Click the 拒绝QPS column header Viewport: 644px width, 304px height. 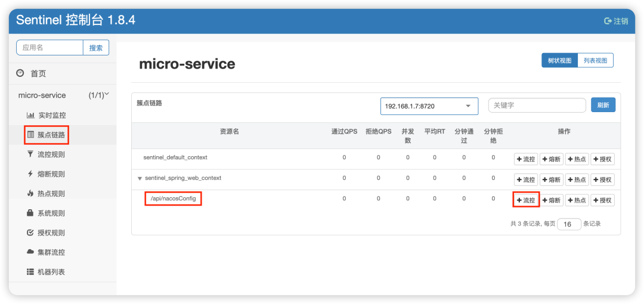pyautogui.click(x=378, y=132)
